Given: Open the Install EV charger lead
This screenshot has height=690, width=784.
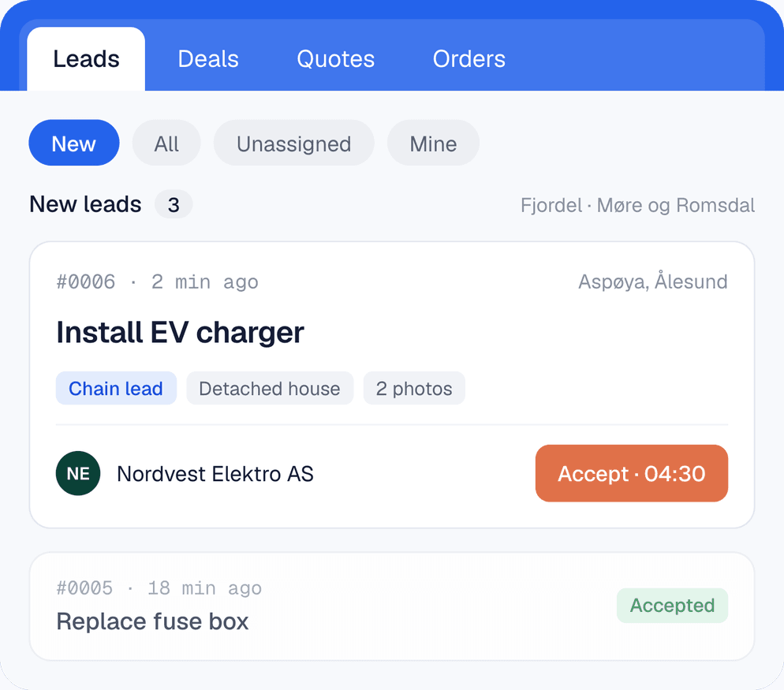Looking at the screenshot, I should (x=180, y=333).
